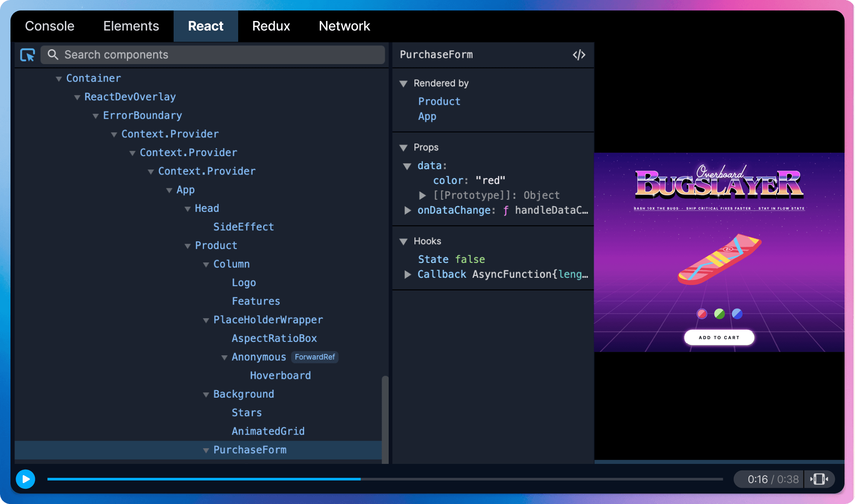
Task: Open the Redux tab
Action: [x=271, y=26]
